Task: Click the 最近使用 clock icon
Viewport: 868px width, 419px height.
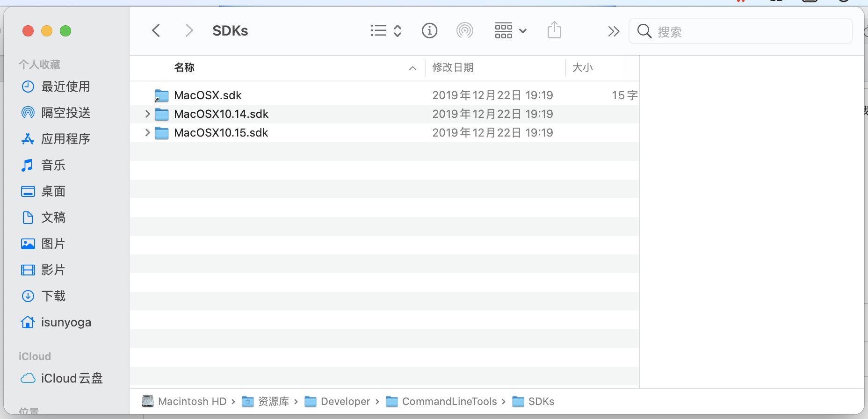Action: (28, 87)
